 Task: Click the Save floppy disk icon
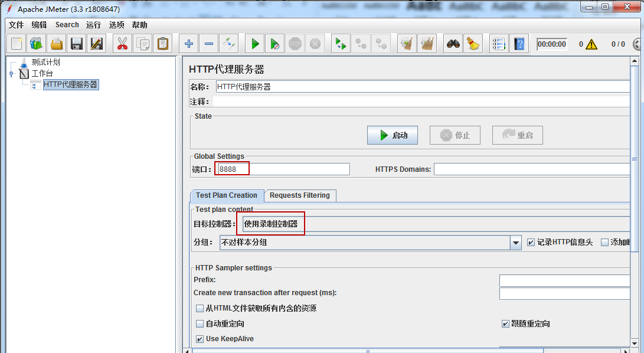tap(77, 44)
